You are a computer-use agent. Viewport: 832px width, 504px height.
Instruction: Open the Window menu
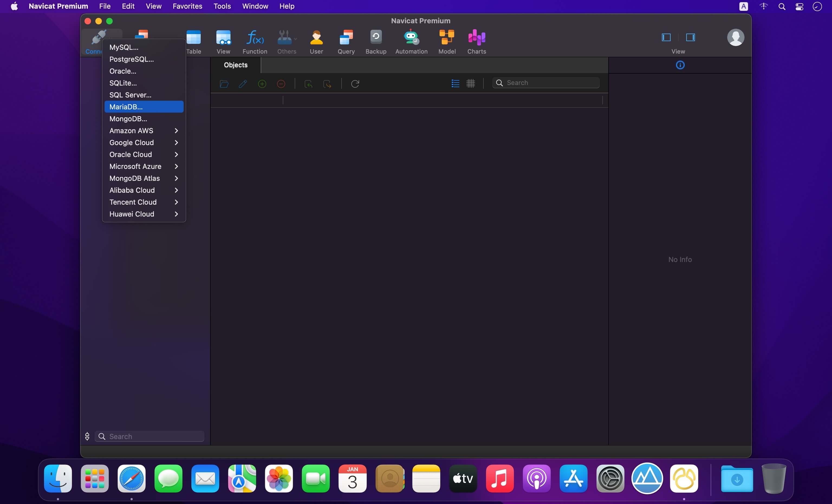click(x=255, y=6)
